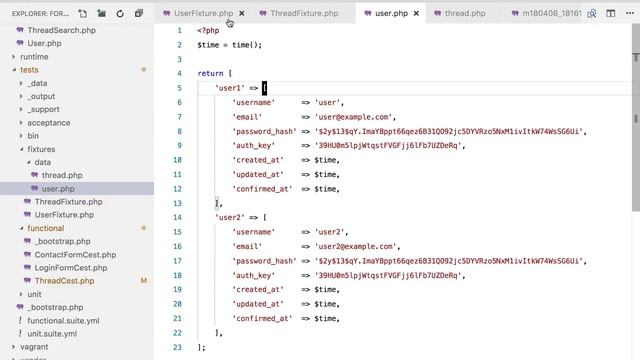Viewport: 640px width, 360px height.
Task: Click line number 23 in the gutter
Action: pyautogui.click(x=177, y=347)
